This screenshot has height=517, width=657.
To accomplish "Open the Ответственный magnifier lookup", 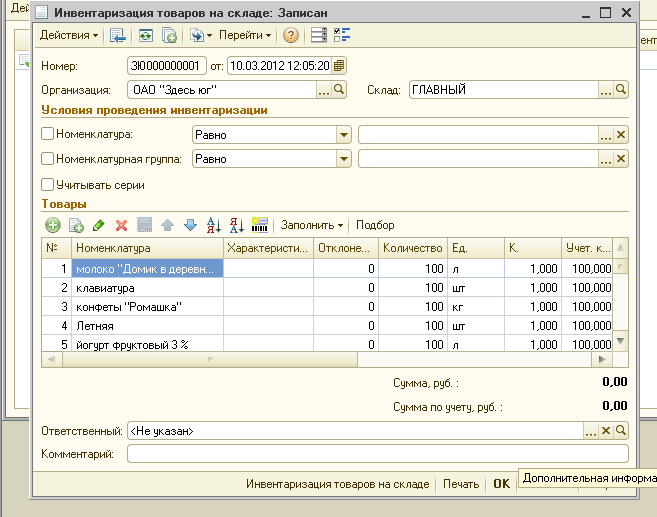I will [621, 431].
